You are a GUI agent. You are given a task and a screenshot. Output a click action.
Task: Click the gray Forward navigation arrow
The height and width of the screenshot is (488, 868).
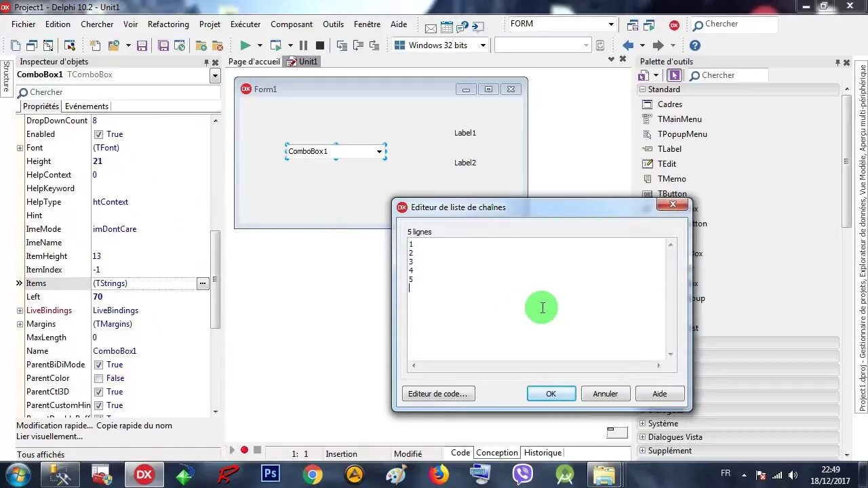[658, 45]
